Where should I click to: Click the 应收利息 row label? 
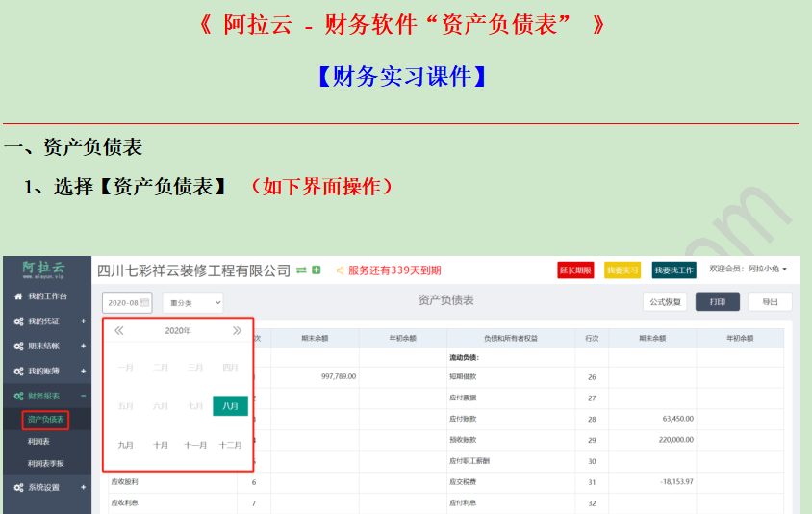[x=125, y=502]
